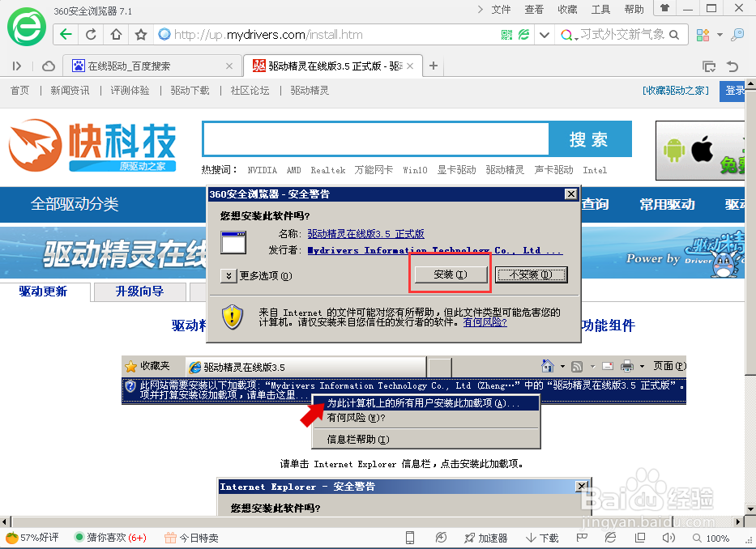756x549 pixels.
Task: Click the 全部驱动分类 menu heading
Action: (75, 204)
